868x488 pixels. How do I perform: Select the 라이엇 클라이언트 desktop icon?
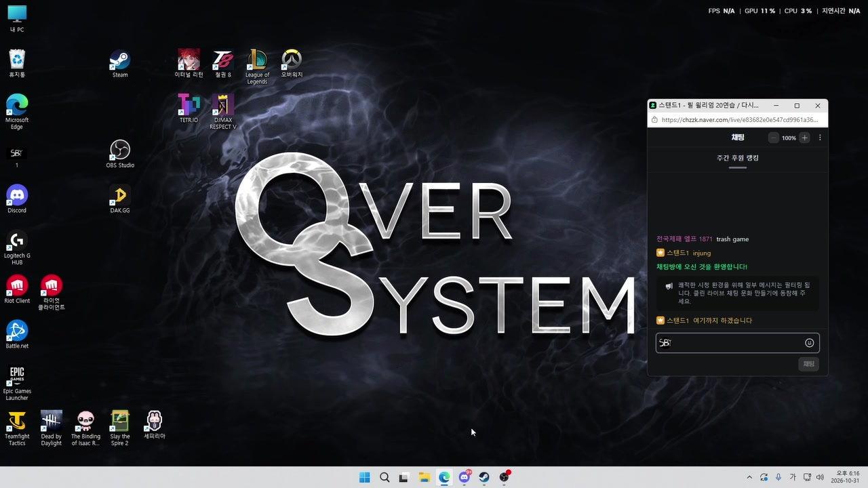click(x=52, y=293)
